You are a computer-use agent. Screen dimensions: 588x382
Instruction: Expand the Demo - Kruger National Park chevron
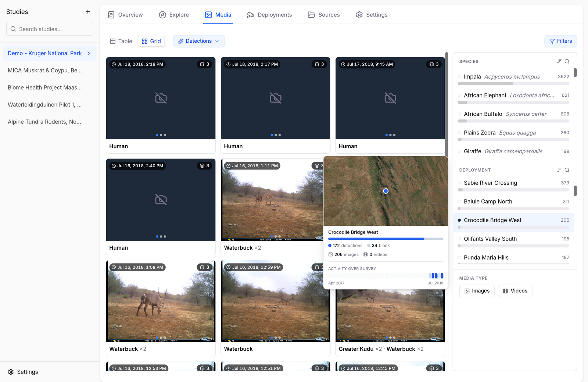click(x=89, y=53)
